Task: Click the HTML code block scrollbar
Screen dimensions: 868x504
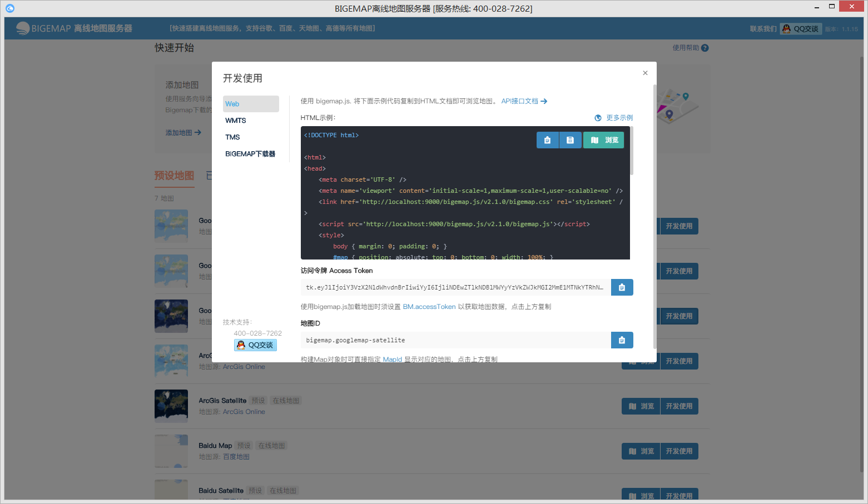Action: 632,151
